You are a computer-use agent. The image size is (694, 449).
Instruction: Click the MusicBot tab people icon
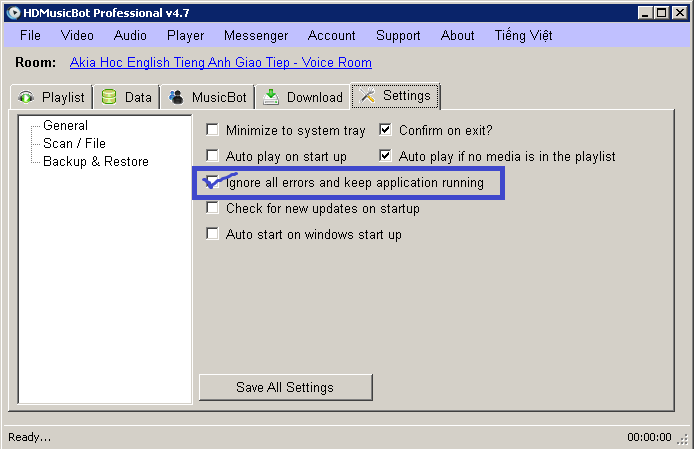pos(176,97)
